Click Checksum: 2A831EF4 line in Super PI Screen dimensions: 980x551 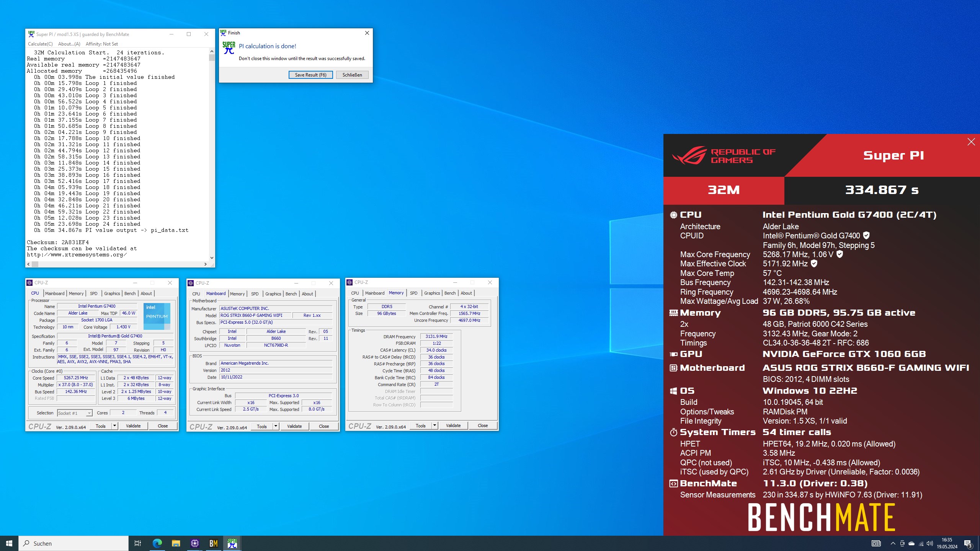coord(58,243)
